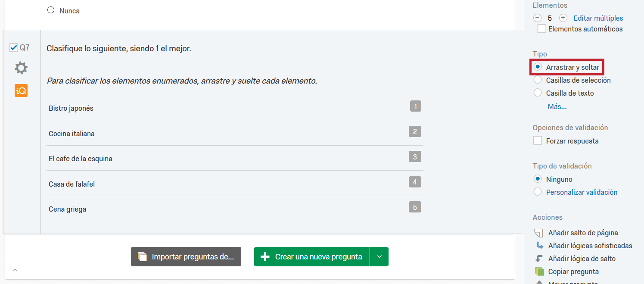Enable Forzar respuesta validation option
This screenshot has width=644, height=284.
[x=538, y=141]
